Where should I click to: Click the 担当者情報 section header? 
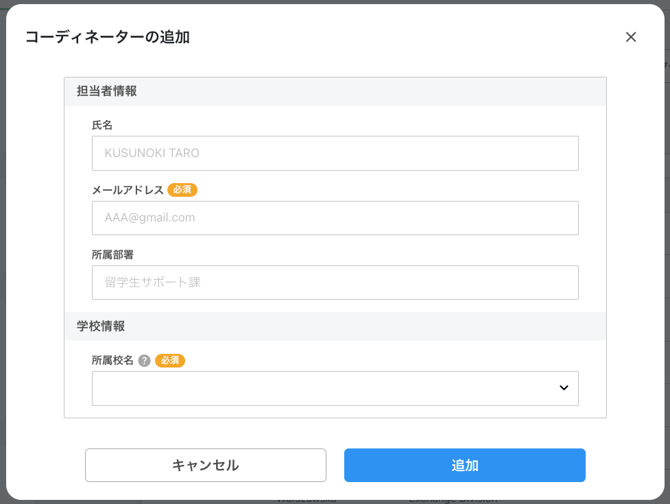pyautogui.click(x=335, y=91)
